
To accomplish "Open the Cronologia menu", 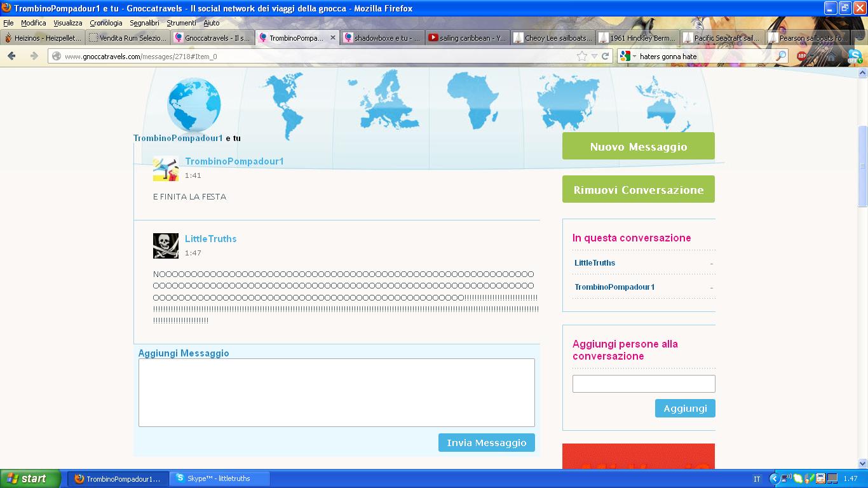I will tap(105, 23).
